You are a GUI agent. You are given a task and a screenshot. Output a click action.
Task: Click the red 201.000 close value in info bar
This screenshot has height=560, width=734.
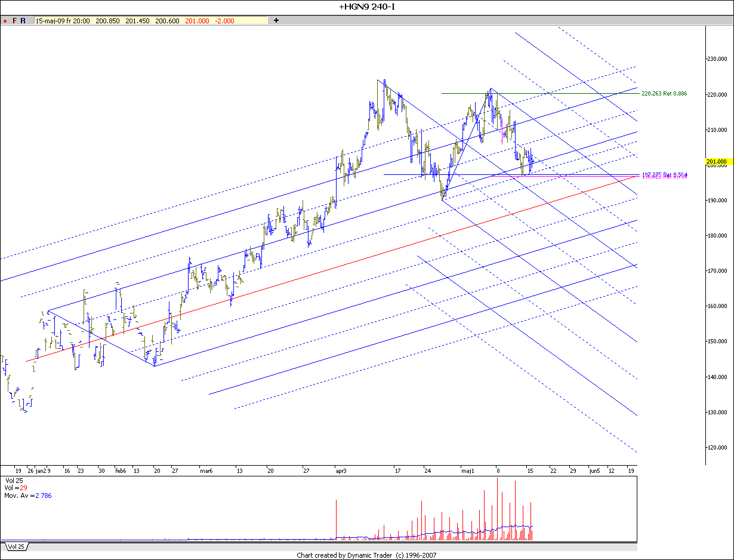pos(197,21)
